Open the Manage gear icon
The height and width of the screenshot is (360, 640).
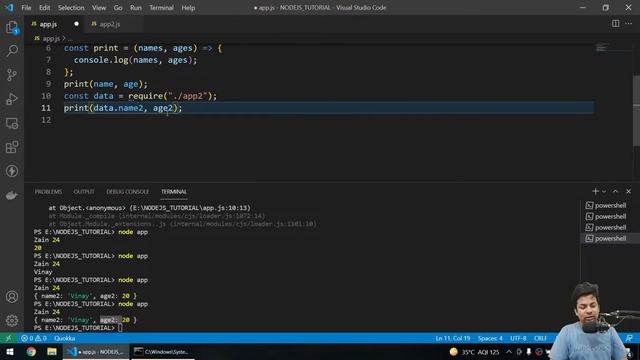(12, 320)
